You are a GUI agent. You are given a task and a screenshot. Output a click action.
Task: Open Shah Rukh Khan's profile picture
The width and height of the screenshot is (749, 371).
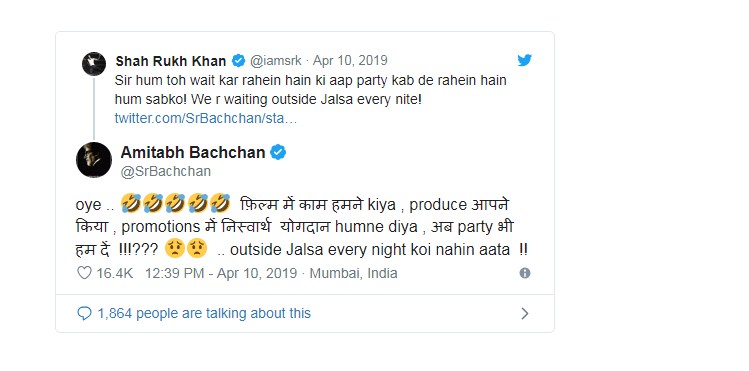coord(94,64)
